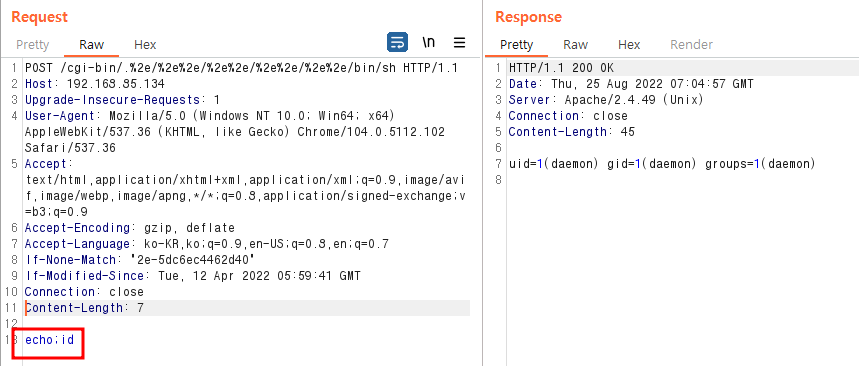Click the Upgrade-Insecure-Requests header
Viewport: 859px width, 366px height.
click(x=122, y=100)
